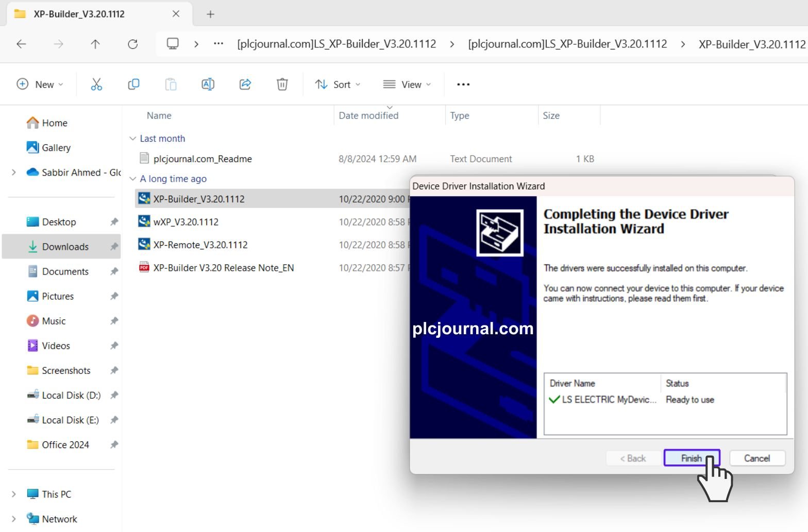
Task: Select the XP-Builder V3.20 Release Note_EN PDF
Action: 224,268
